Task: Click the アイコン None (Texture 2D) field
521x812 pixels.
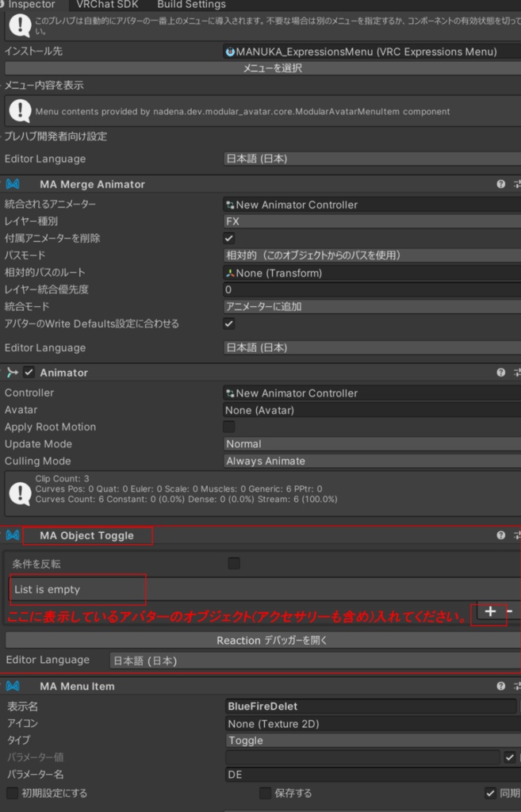Action: click(372, 724)
